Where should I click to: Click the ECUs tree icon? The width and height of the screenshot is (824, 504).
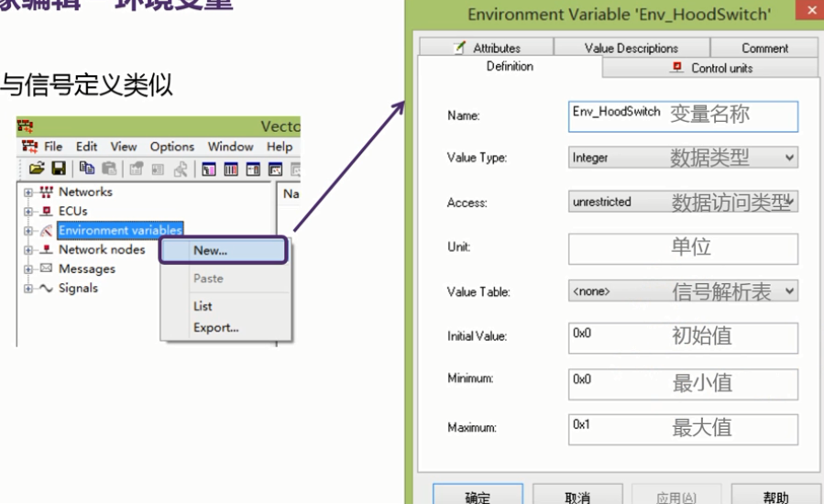(46, 212)
